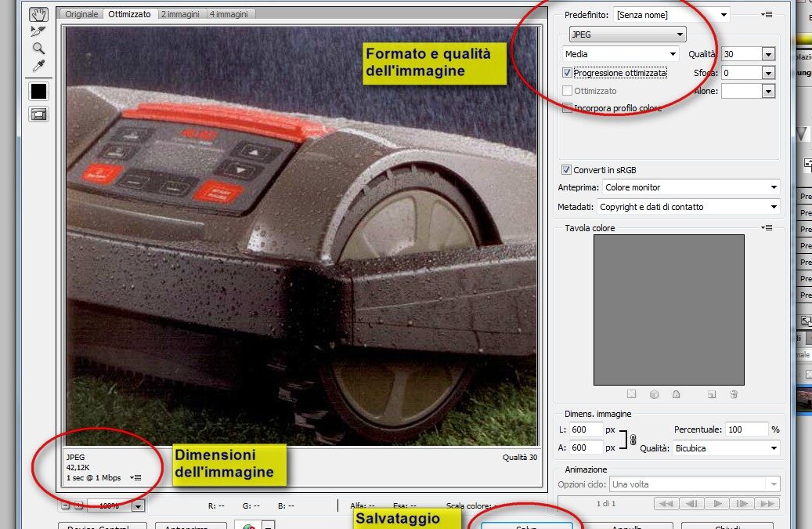This screenshot has height=529, width=812.
Task: Open the Bicubica resampling dropdown
Action: pyautogui.click(x=727, y=448)
